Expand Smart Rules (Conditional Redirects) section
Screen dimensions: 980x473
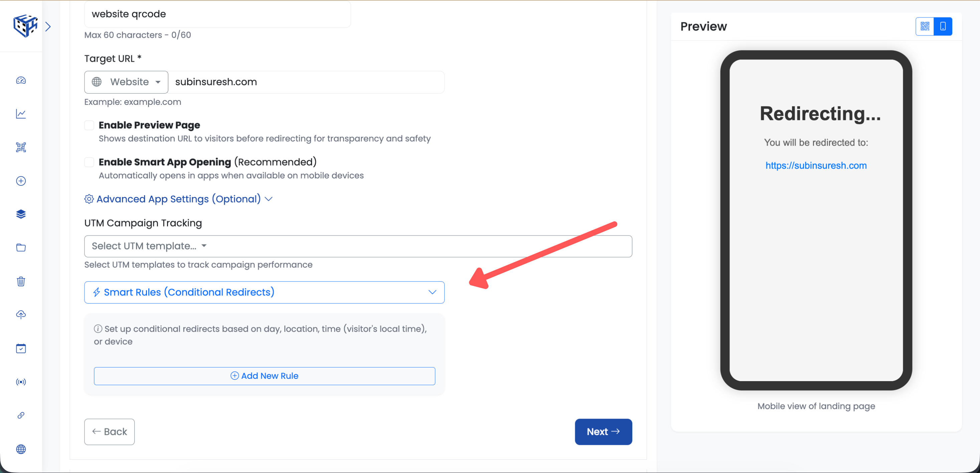pyautogui.click(x=264, y=292)
